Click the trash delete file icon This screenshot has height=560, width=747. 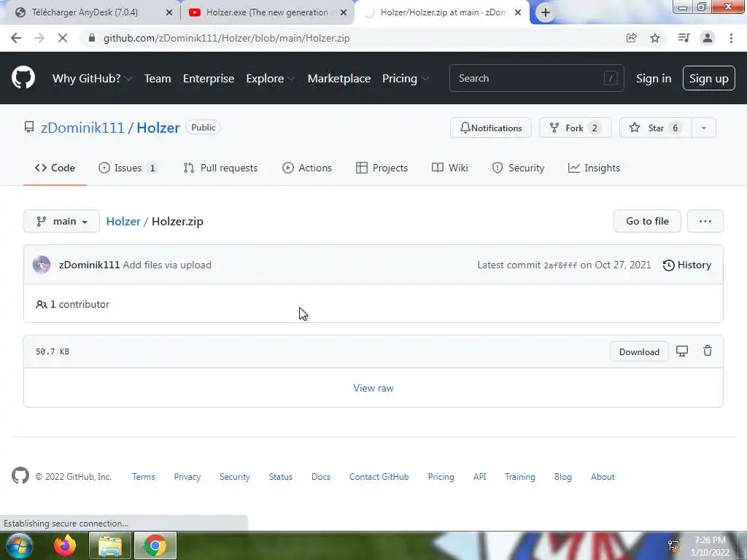point(708,351)
